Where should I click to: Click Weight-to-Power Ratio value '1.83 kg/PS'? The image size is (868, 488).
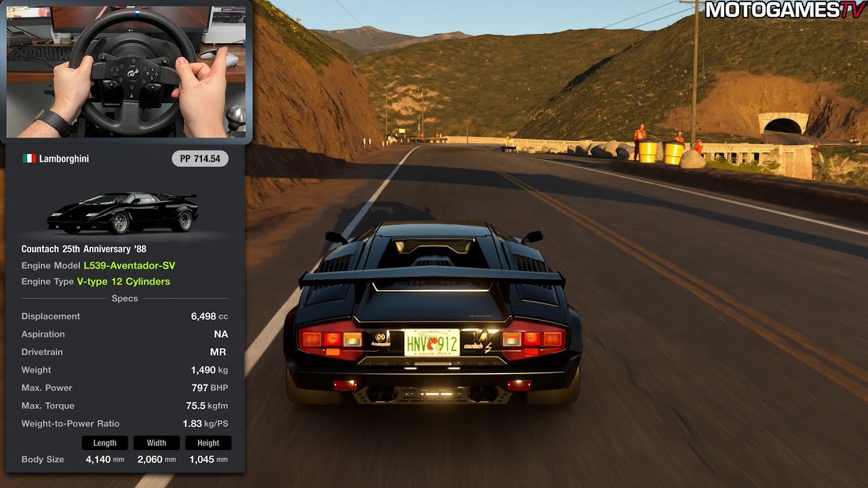[205, 424]
